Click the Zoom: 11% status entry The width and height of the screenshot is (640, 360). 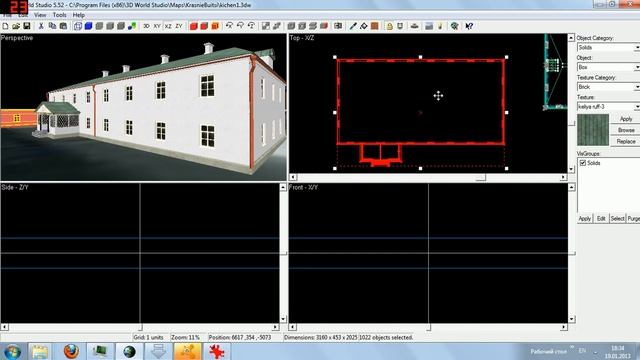[185, 338]
